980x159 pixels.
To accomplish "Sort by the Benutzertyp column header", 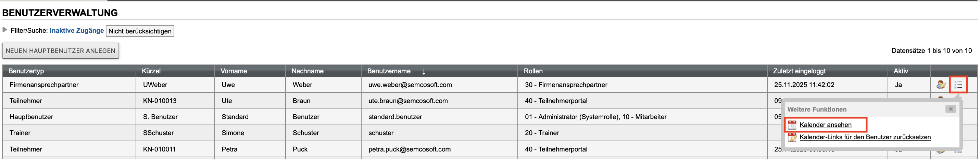I will click(x=26, y=71).
